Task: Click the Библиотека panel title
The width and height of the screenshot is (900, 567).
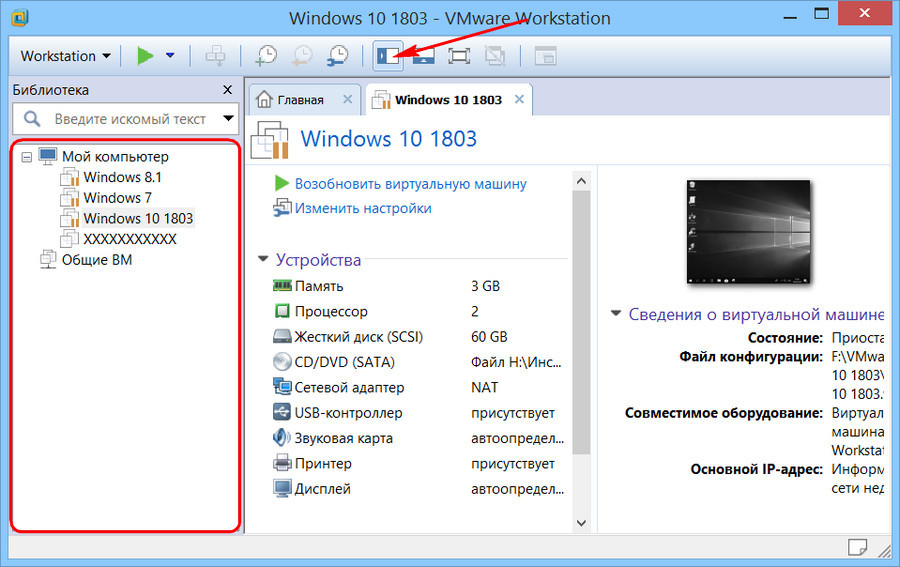Action: (51, 90)
